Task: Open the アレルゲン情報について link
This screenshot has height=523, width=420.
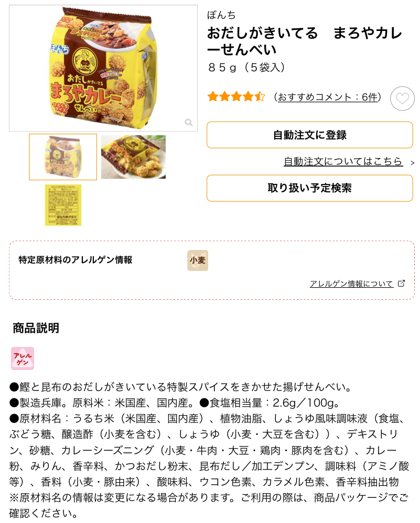Action: coord(351,284)
